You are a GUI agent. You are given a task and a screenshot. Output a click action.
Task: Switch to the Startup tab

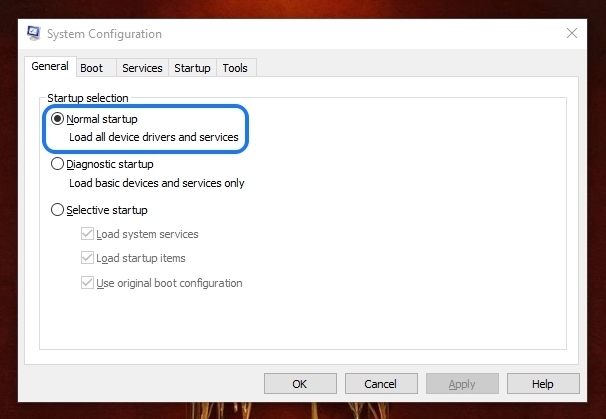(192, 68)
